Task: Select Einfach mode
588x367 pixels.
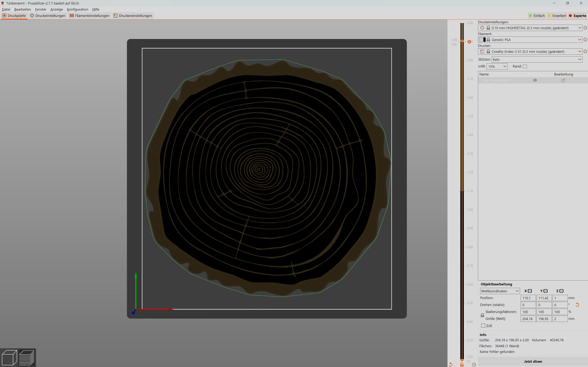Action: 537,16
